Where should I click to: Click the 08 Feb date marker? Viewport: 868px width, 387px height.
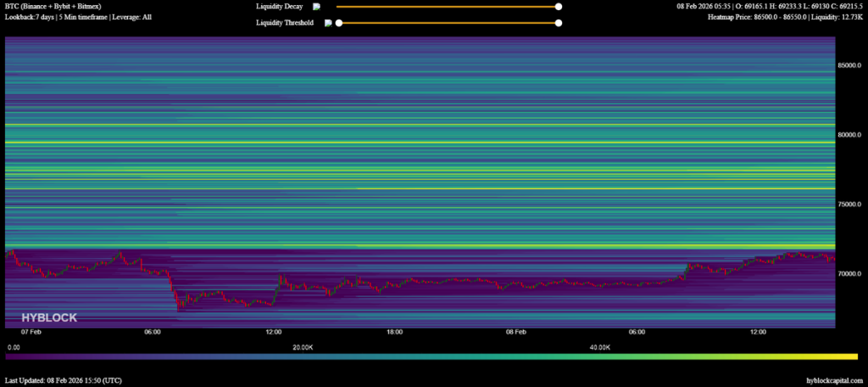point(515,332)
